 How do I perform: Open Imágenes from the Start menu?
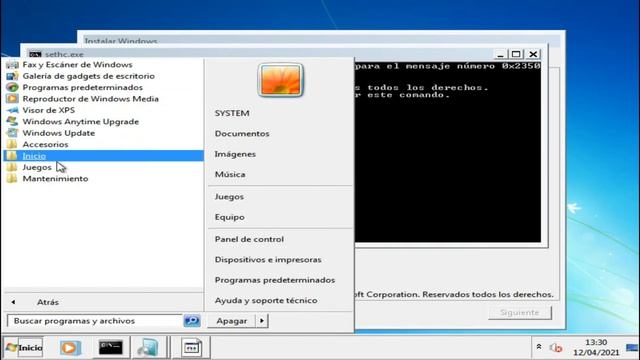[235, 154]
